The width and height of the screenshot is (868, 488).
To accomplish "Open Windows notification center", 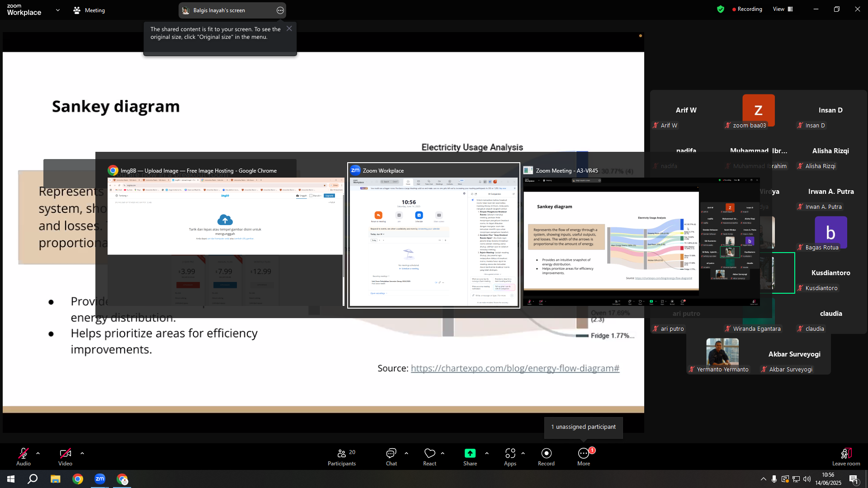I will click(x=854, y=479).
